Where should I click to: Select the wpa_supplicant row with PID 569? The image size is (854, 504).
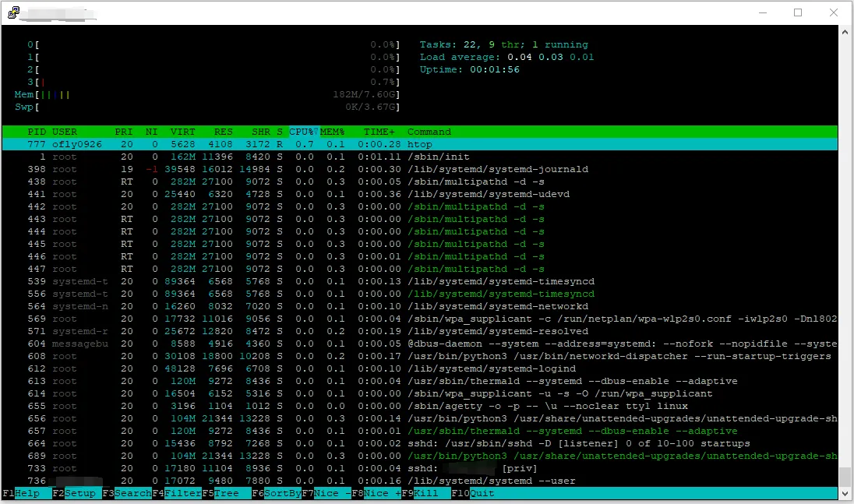point(420,319)
